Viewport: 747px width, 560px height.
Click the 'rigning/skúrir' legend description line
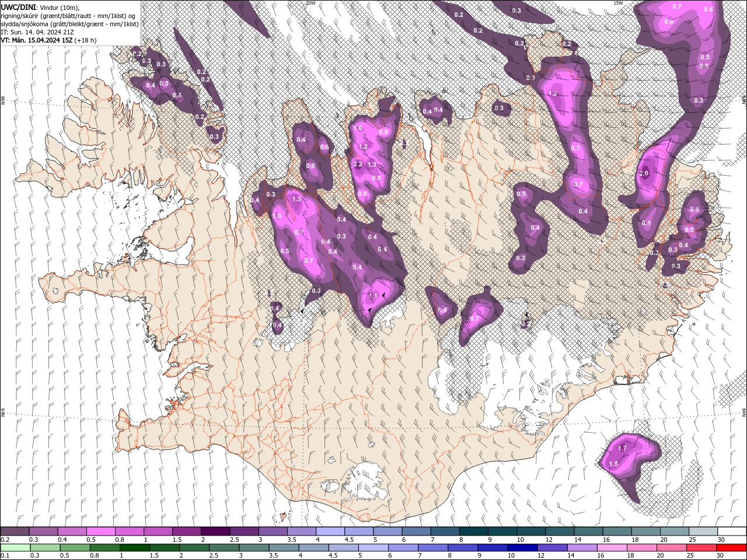69,15
